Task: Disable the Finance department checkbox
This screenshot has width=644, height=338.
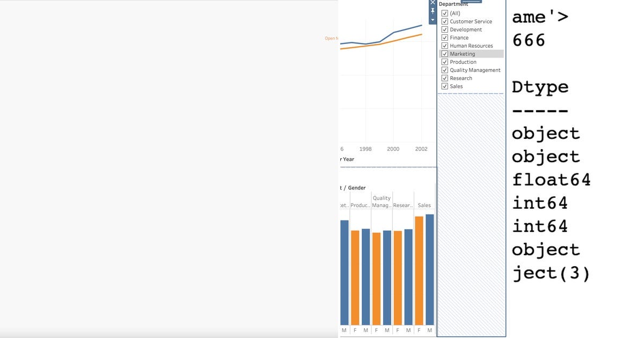Action: [445, 37]
